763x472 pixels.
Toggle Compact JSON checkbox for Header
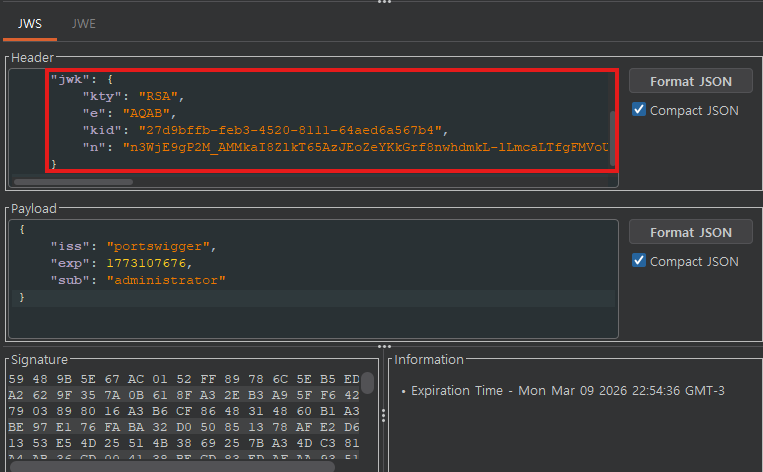tap(639, 110)
